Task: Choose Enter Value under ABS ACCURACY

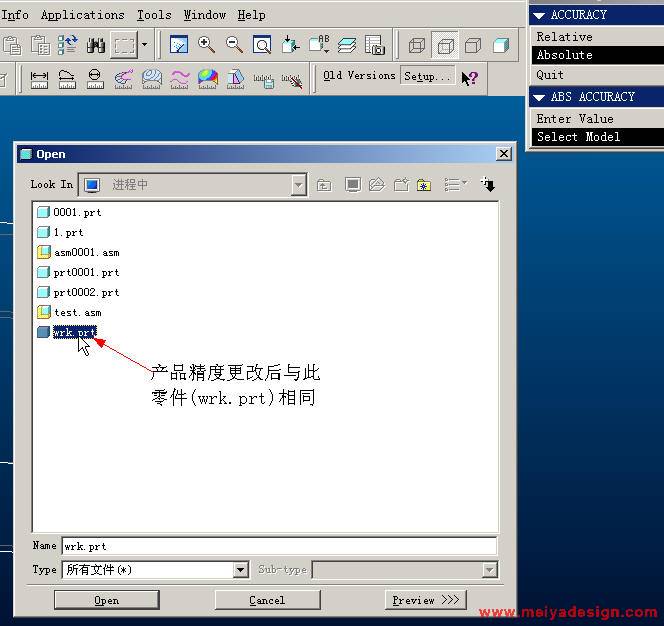Action: click(x=574, y=119)
